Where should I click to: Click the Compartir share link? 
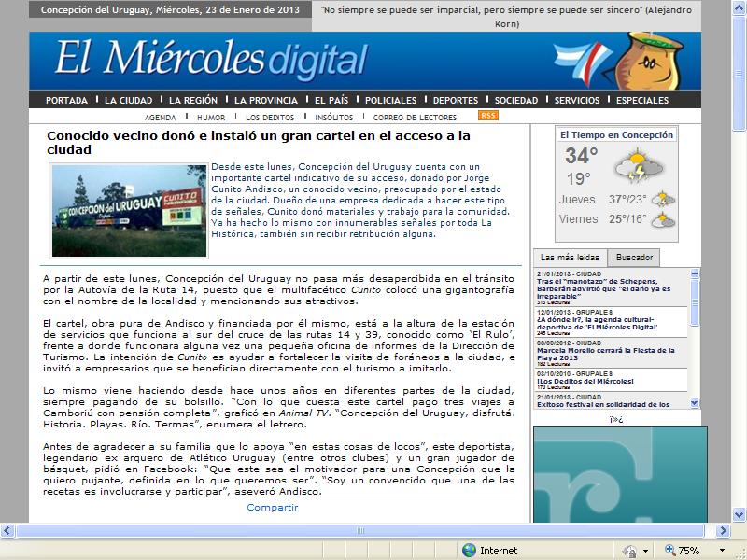(272, 508)
